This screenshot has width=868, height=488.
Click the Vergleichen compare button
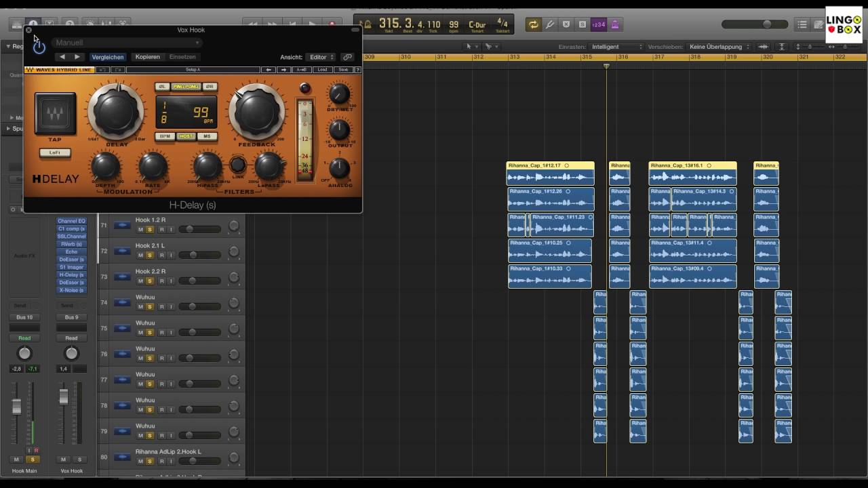(x=108, y=57)
